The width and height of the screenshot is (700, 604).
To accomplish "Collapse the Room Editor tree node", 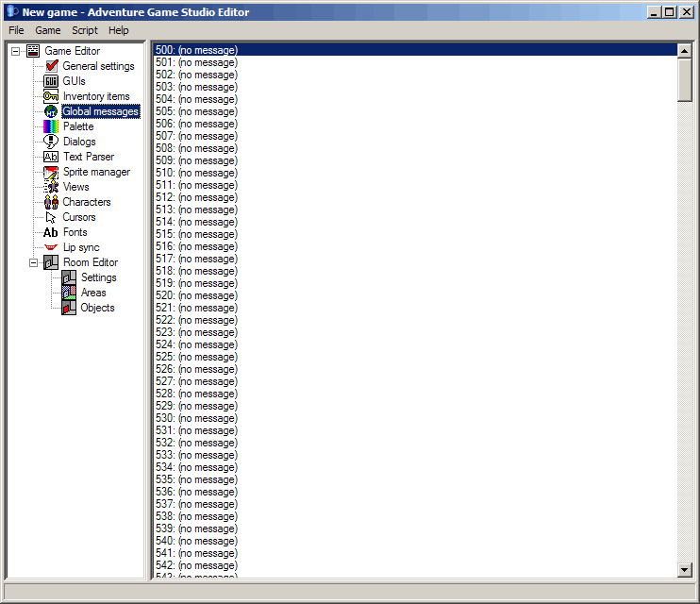I will point(34,262).
